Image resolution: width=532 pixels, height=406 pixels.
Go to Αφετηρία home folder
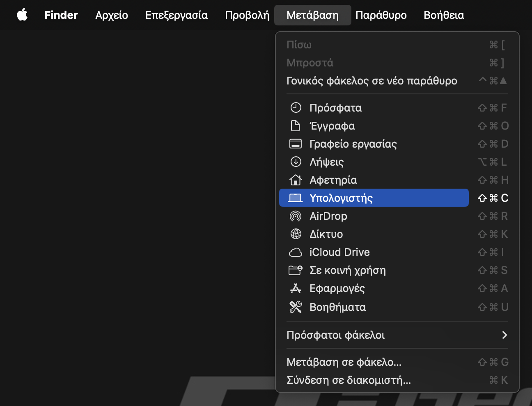397,180
